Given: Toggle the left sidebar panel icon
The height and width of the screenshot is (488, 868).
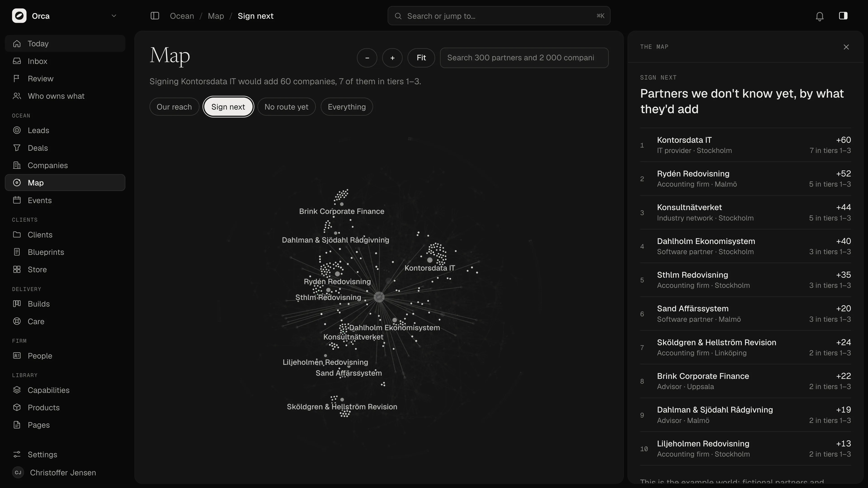Looking at the screenshot, I should point(155,16).
